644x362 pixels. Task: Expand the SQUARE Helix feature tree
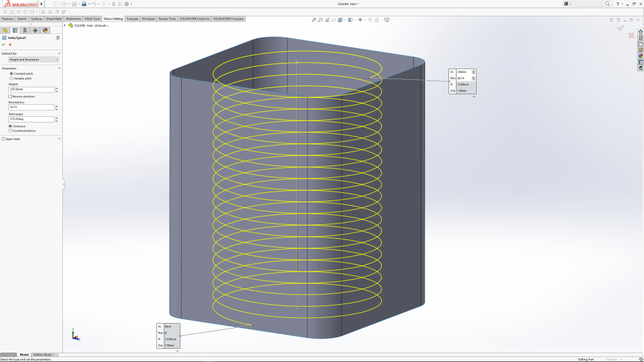[66, 25]
